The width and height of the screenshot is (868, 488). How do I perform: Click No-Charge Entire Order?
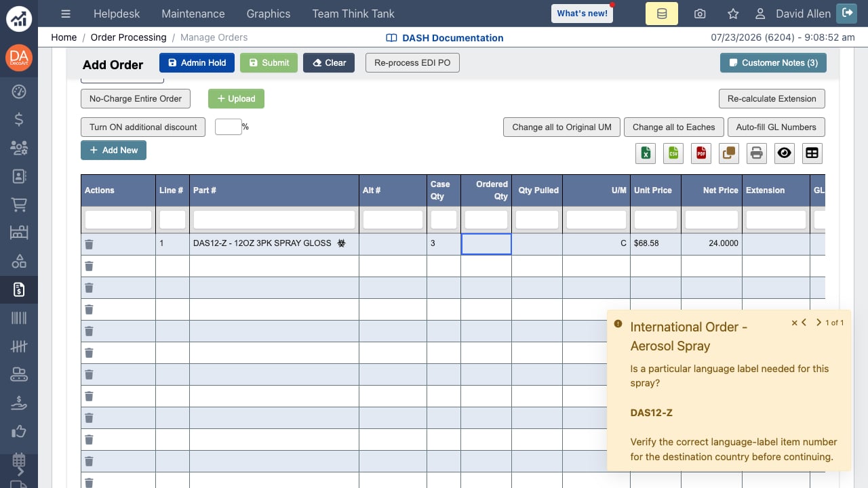[136, 98]
